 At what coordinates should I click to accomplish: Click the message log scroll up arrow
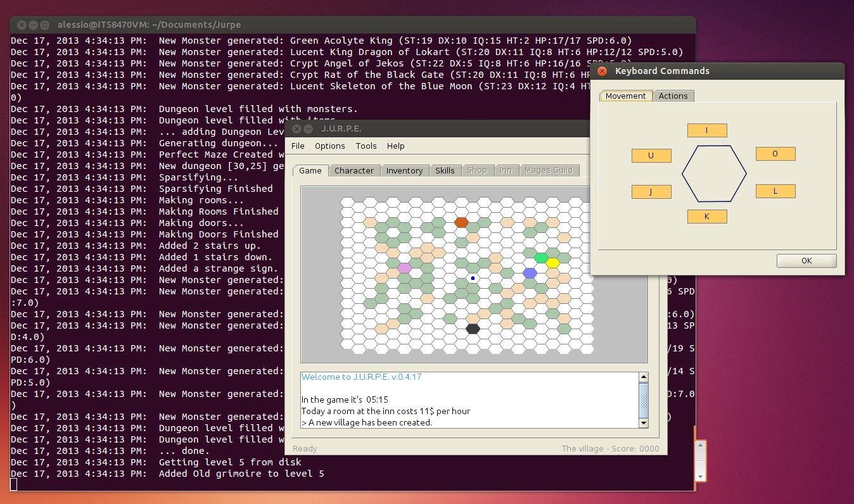644,377
